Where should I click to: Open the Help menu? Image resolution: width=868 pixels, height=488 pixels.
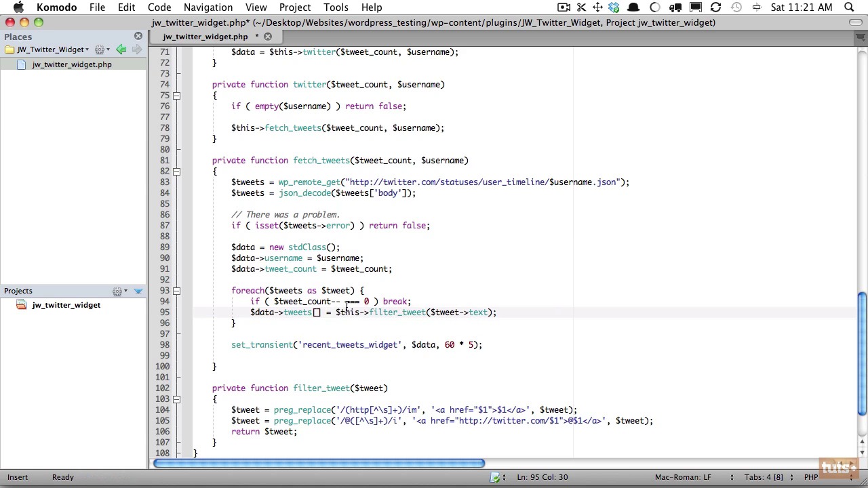372,7
